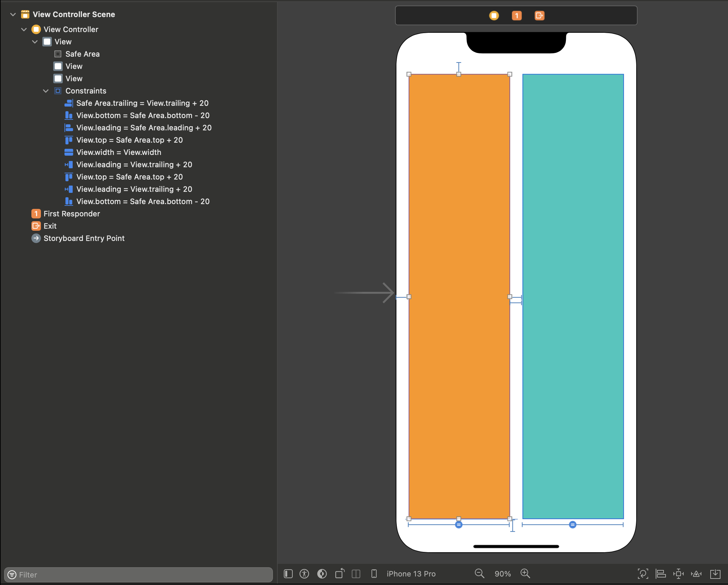The height and width of the screenshot is (585, 728).
Task: Select Safe Area in outline
Action: (82, 54)
